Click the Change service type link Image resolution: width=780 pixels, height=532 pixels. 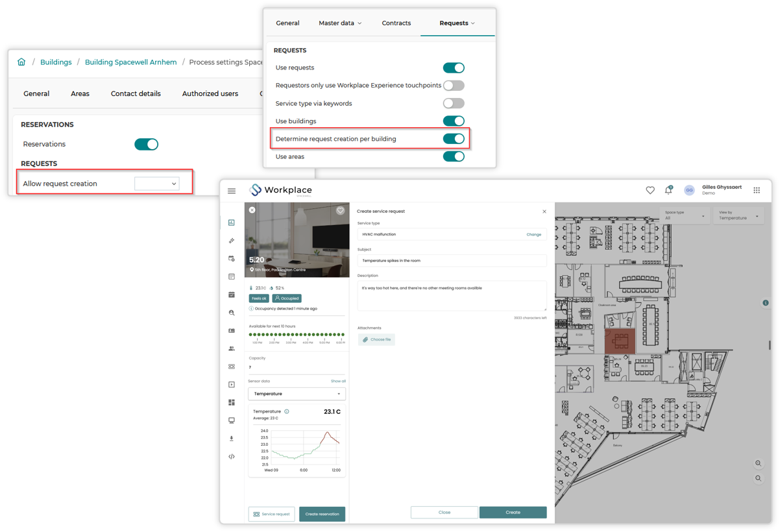pos(533,234)
